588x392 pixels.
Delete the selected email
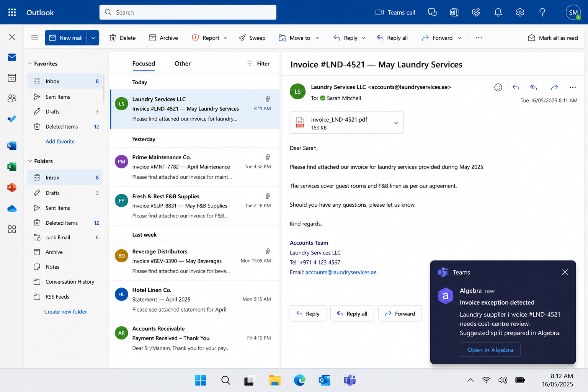coord(122,38)
